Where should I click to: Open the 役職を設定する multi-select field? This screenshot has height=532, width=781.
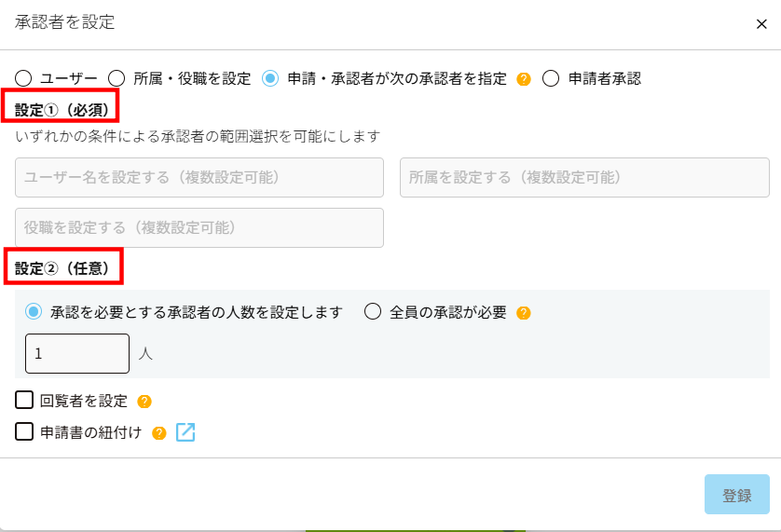(x=199, y=227)
